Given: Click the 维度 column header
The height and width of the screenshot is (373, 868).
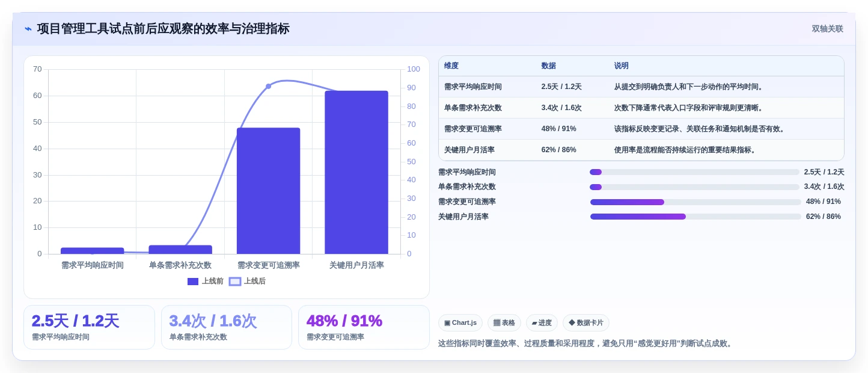Looking at the screenshot, I should [x=451, y=66].
